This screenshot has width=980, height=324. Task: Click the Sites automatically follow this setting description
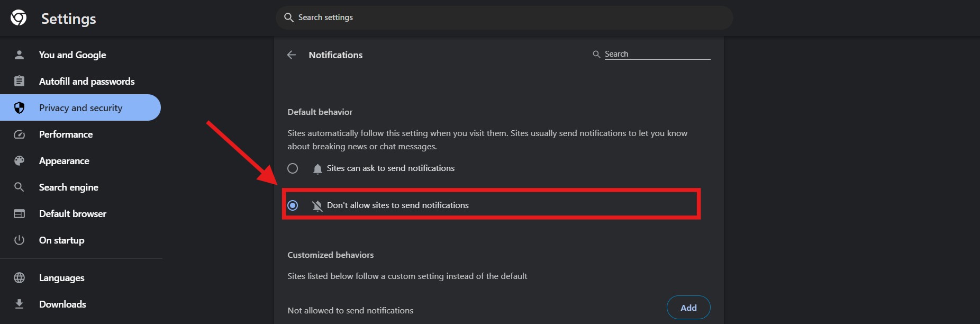tap(487, 140)
